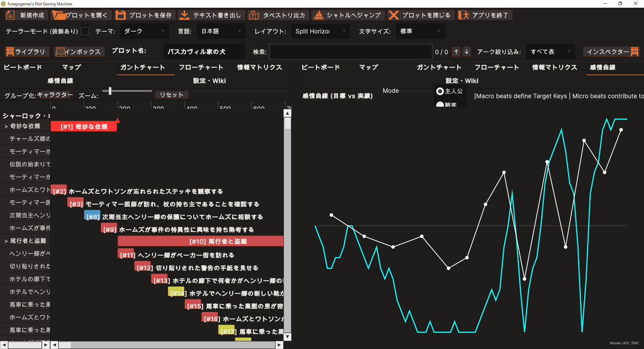Screen dimensions: 644x349
Task: Enable テーラーモード checkbox
Action: tap(85, 31)
